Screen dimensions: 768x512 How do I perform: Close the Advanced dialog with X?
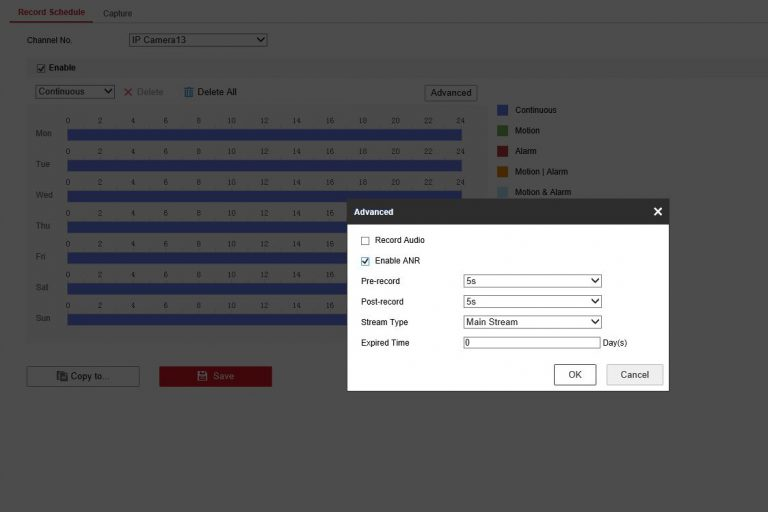pos(657,212)
